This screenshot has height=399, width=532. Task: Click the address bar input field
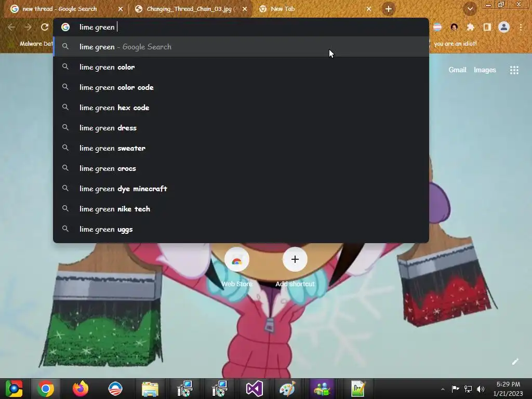[241, 27]
